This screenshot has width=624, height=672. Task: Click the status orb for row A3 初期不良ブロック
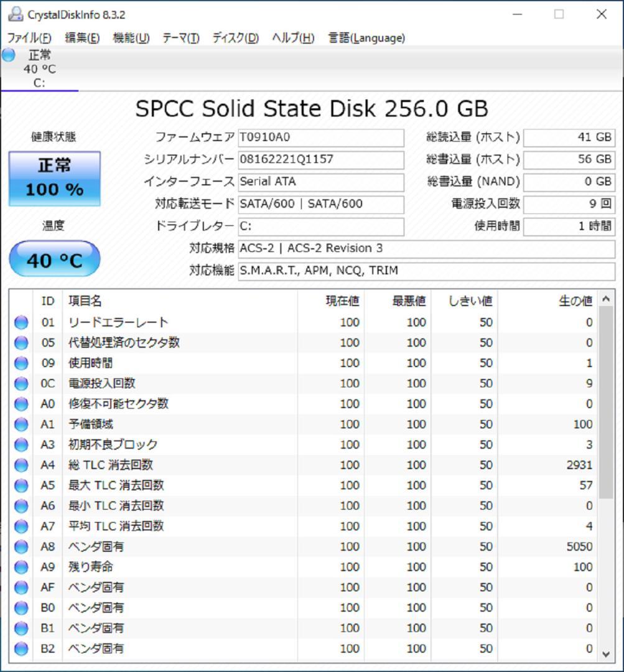21,444
